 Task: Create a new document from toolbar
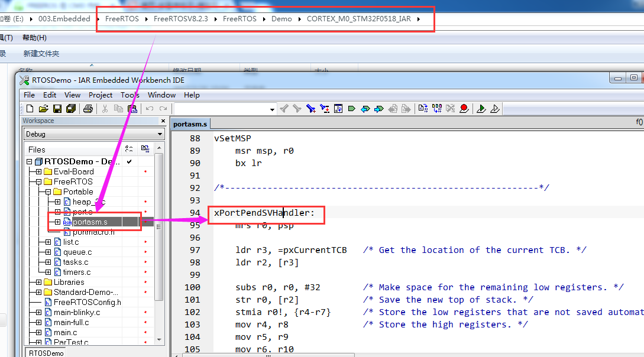click(x=30, y=109)
